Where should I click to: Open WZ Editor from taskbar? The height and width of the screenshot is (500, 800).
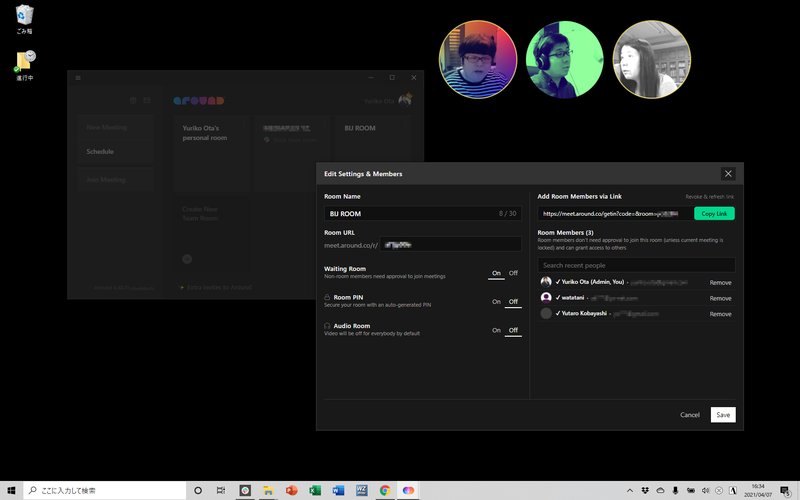click(x=361, y=490)
